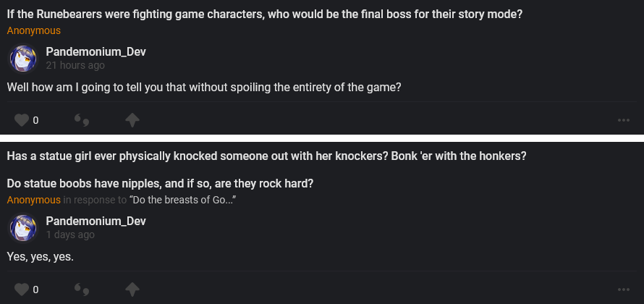Open more options for the Runebearers answer

point(624,120)
